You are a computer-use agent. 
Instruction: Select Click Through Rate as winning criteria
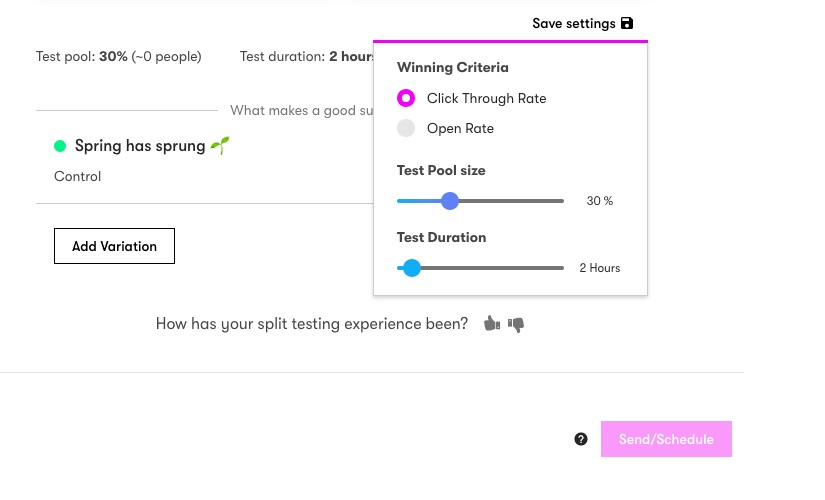tap(406, 98)
